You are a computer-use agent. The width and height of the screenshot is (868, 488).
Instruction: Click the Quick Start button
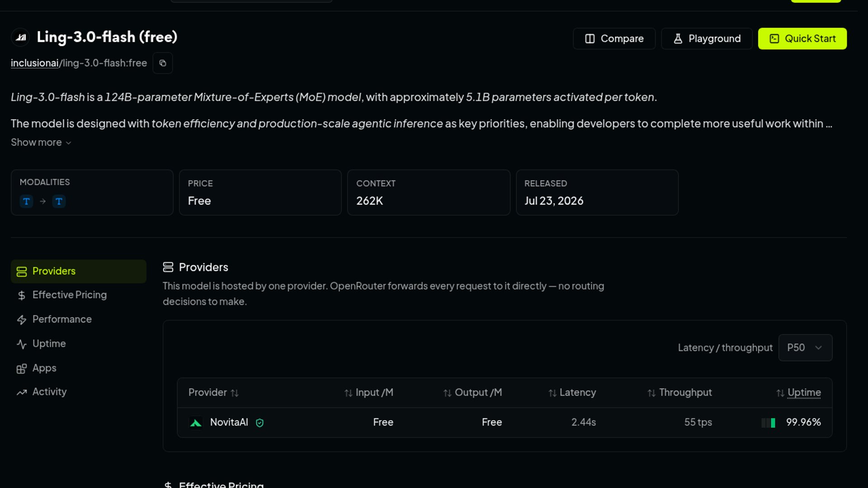pos(802,39)
